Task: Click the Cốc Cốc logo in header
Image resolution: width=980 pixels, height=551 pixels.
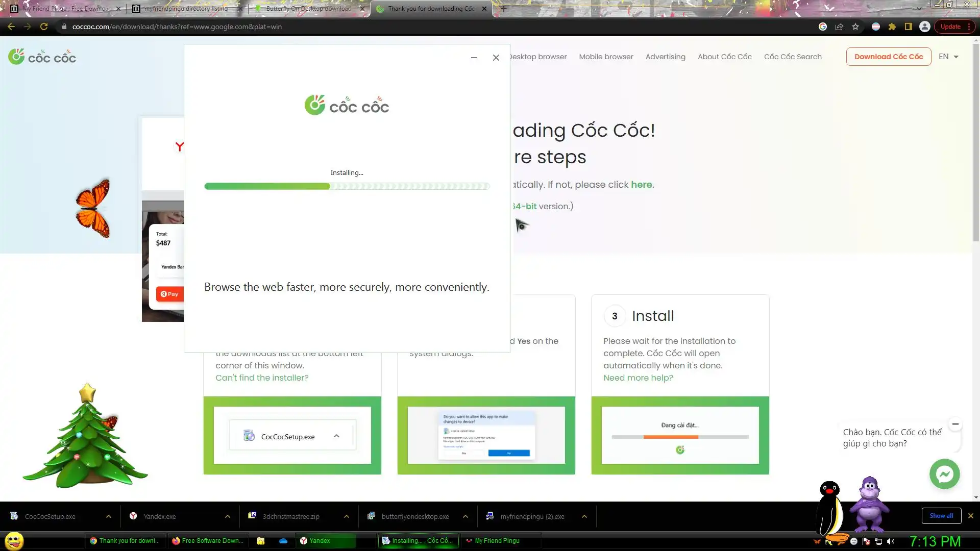Action: coord(42,57)
